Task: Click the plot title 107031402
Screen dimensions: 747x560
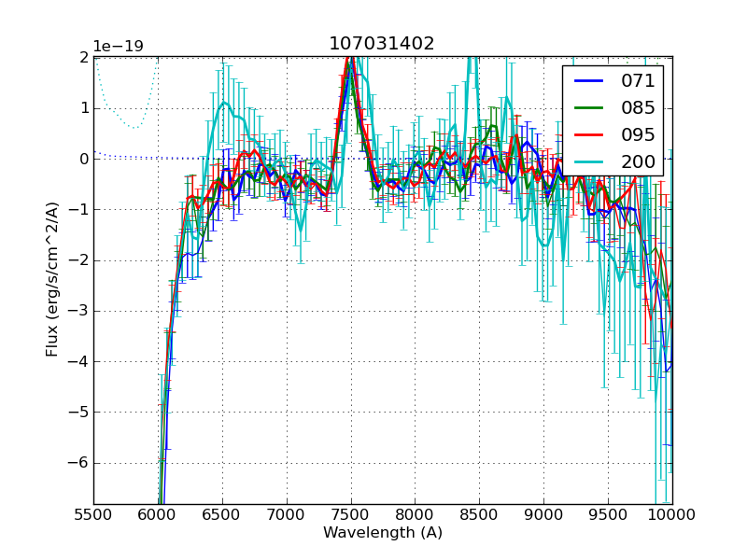Action: click(x=381, y=44)
